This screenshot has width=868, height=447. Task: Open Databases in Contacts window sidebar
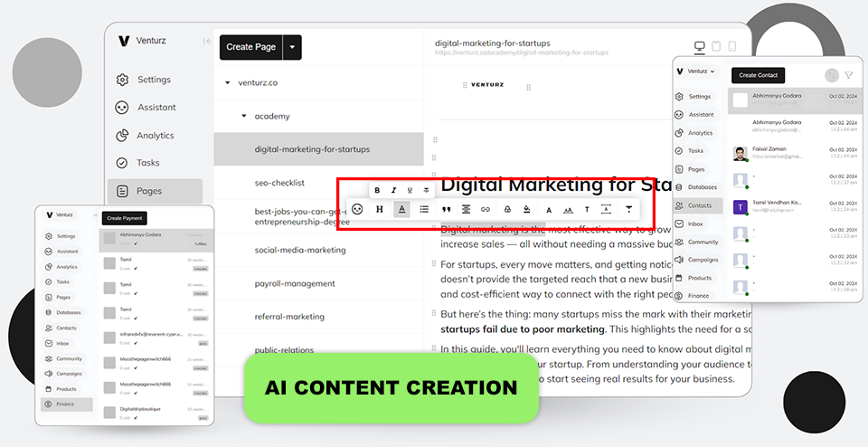pyautogui.click(x=697, y=187)
